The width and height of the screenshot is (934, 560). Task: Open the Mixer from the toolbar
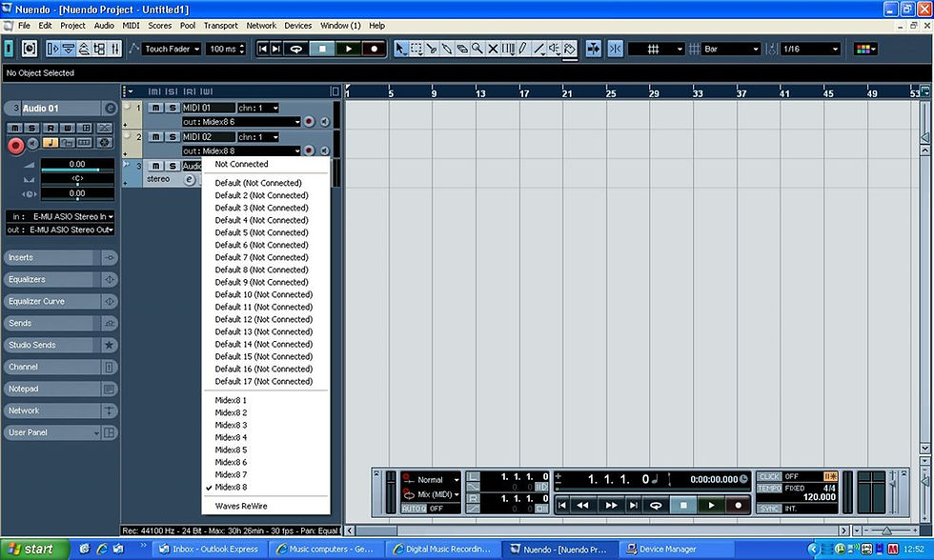point(115,49)
